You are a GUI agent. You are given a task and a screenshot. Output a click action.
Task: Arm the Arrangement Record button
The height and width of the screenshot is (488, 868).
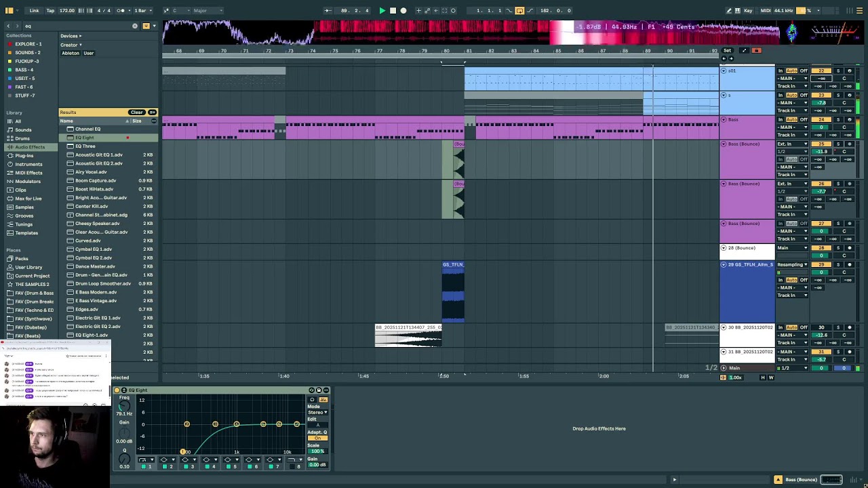(x=403, y=10)
